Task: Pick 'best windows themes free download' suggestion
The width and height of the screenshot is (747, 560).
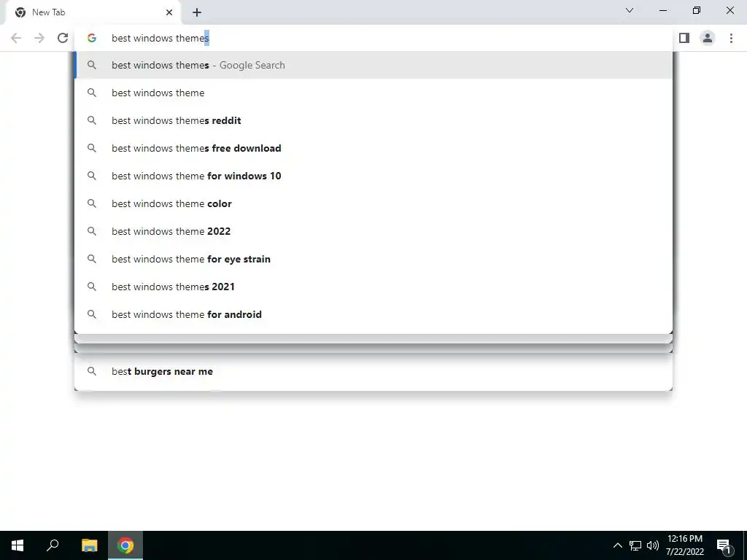Action: click(373, 148)
